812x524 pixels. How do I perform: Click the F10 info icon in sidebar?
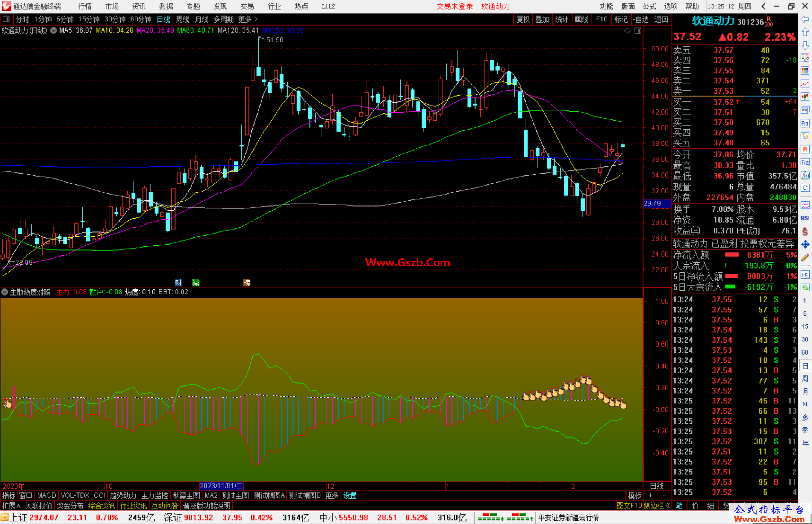coord(805,123)
